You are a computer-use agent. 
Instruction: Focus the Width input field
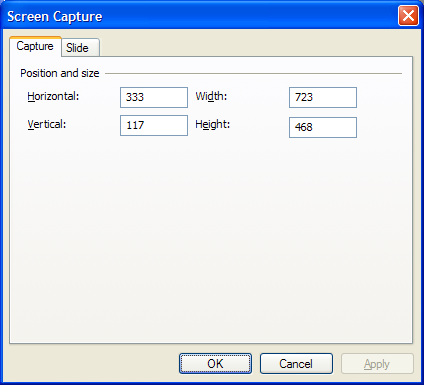tap(323, 97)
